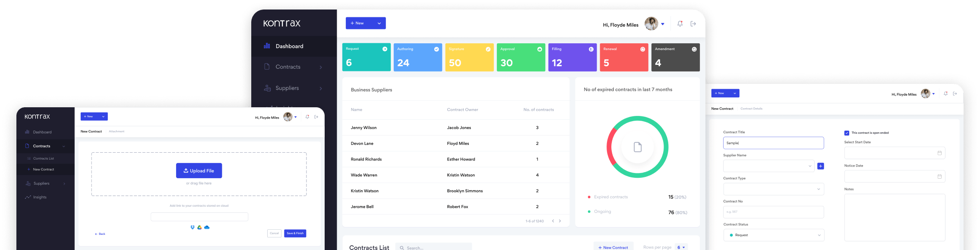980x250 pixels.
Task: Click the arrow icon on the Request card
Action: click(x=385, y=49)
